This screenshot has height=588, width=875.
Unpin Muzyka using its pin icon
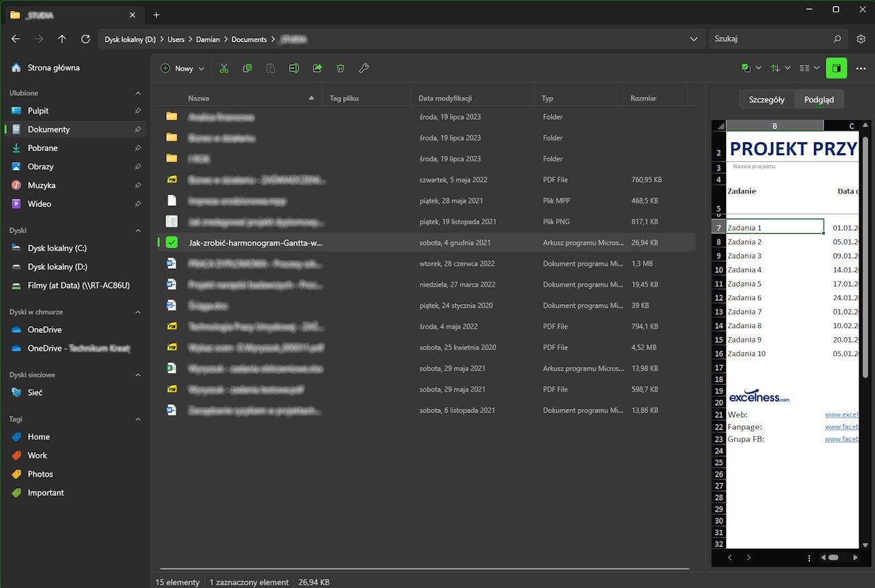(x=137, y=185)
